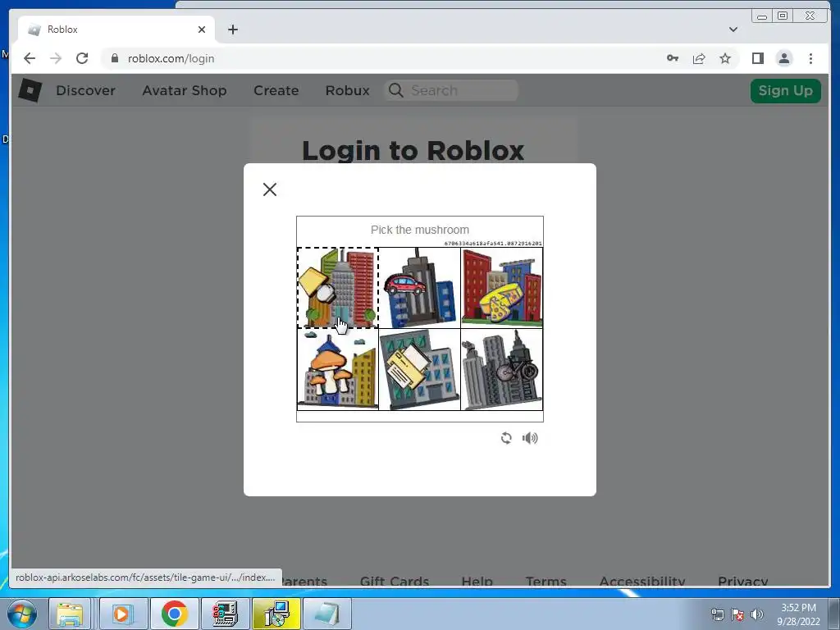Open the Privacy footer link
This screenshot has width=840, height=630.
[x=743, y=581]
